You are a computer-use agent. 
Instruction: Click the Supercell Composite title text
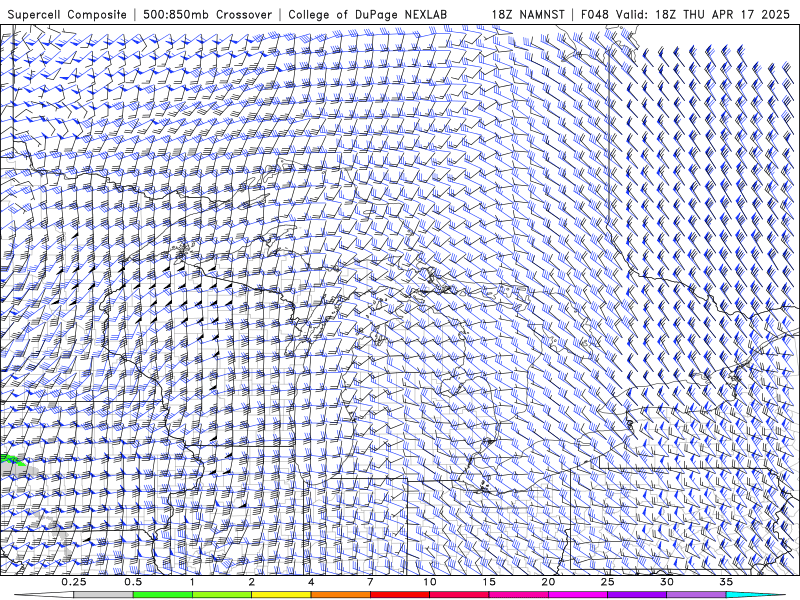pyautogui.click(x=67, y=14)
